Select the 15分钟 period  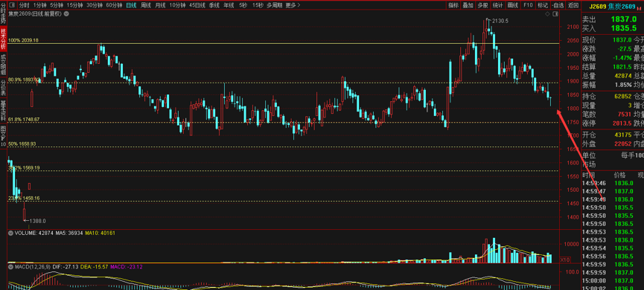(x=75, y=5)
